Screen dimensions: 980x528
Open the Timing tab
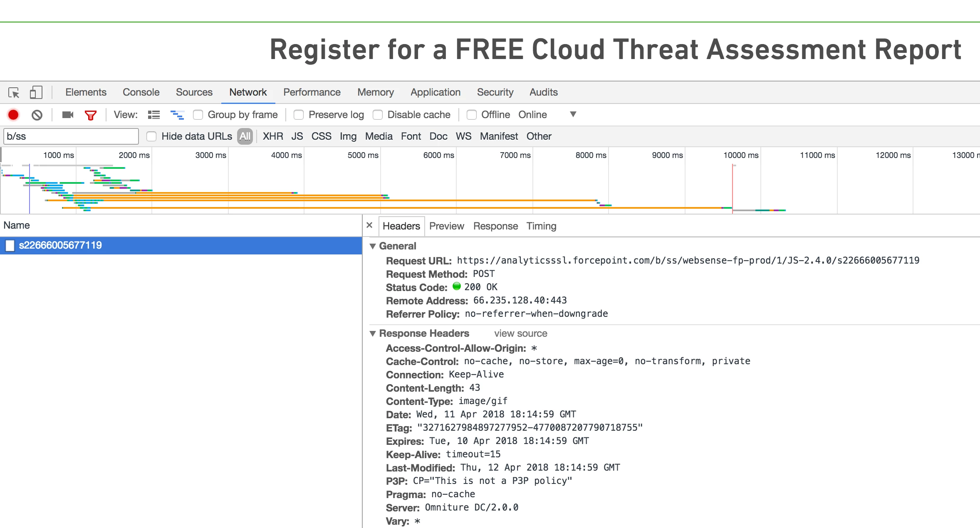pyautogui.click(x=541, y=226)
